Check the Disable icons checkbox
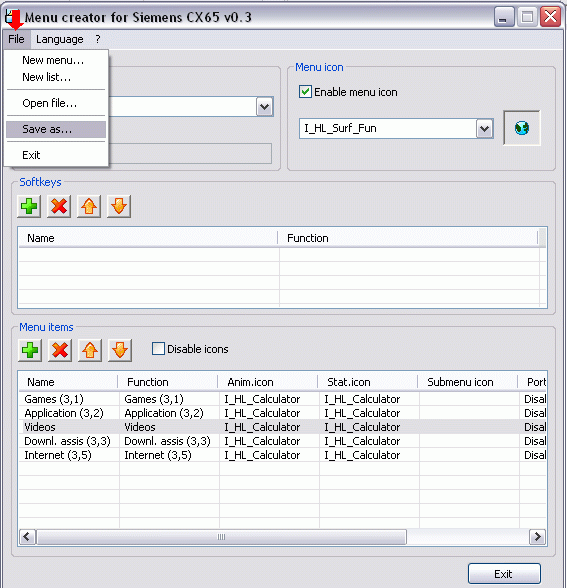This screenshot has height=588, width=567. click(158, 348)
